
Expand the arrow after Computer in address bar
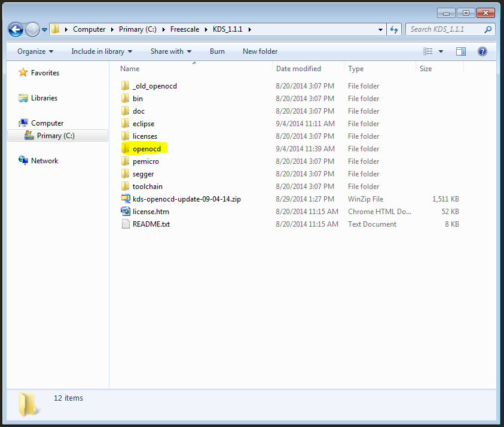(x=112, y=29)
